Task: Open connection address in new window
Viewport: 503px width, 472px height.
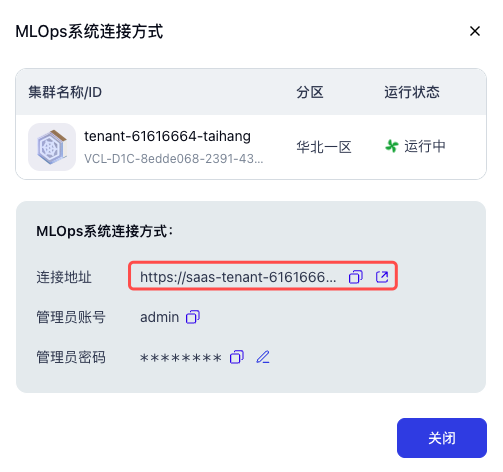Action: coord(382,276)
